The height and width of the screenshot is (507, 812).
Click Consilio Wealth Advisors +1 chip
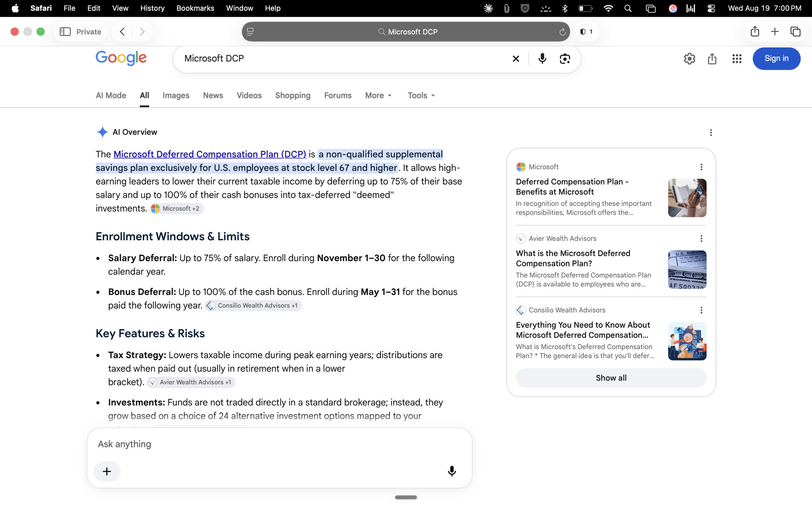253,306
